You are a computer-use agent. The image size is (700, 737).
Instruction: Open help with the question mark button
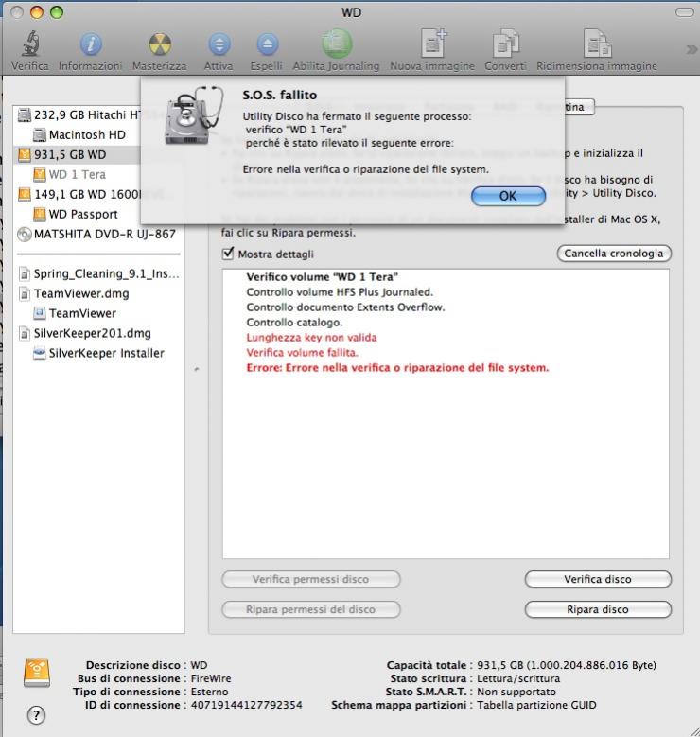[x=36, y=715]
